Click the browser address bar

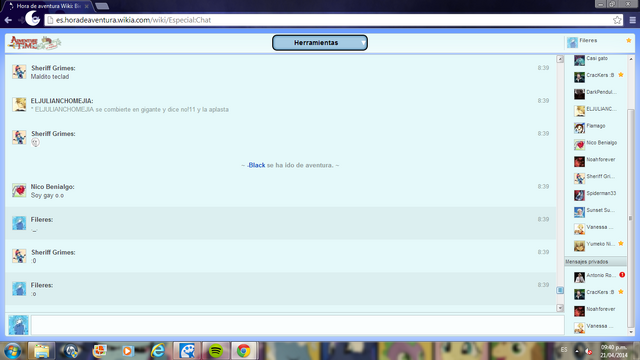tap(333, 20)
